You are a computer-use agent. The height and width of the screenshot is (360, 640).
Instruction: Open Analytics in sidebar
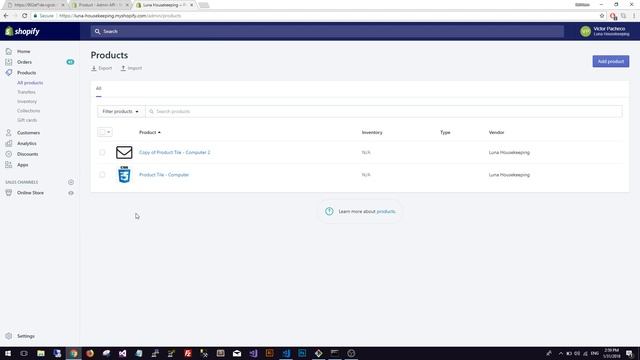point(27,143)
